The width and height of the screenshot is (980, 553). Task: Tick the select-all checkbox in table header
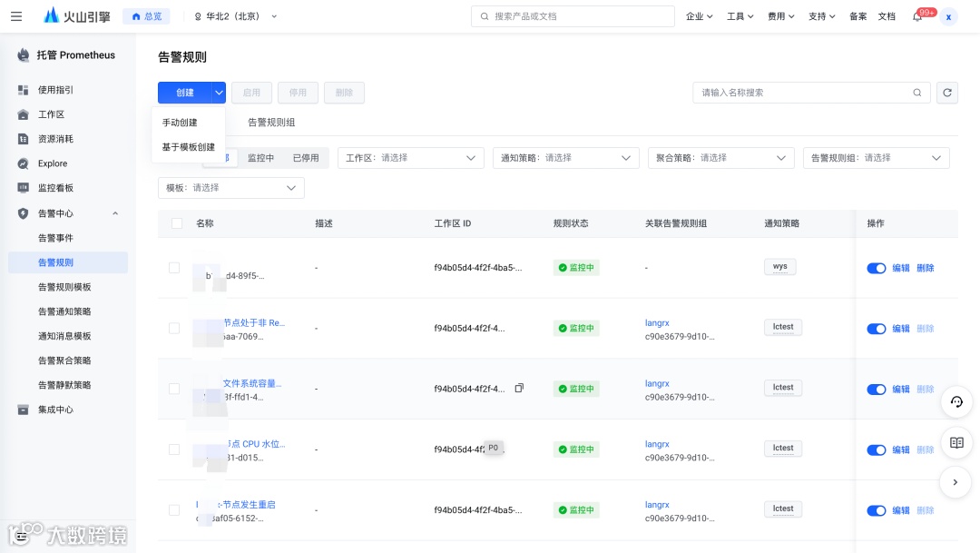[177, 223]
